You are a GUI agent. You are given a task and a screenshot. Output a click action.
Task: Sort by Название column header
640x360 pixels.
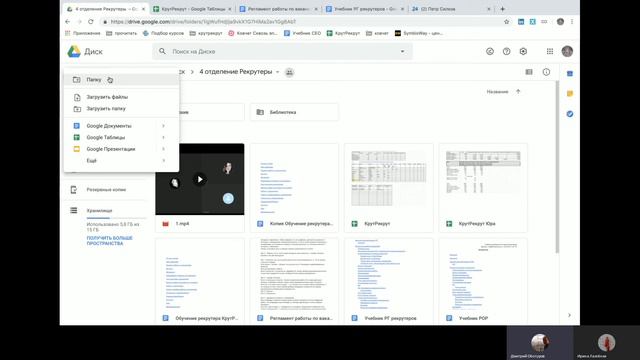tap(497, 92)
